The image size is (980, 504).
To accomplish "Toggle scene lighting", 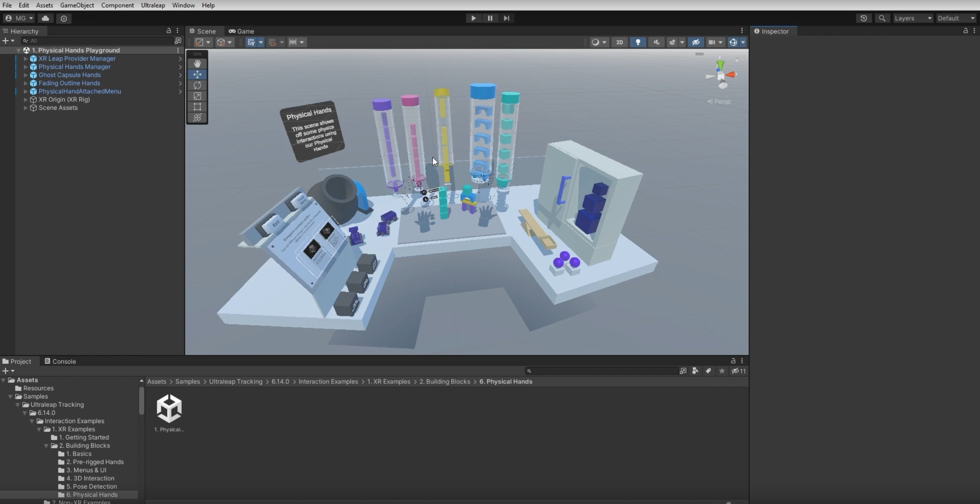I will (x=638, y=42).
